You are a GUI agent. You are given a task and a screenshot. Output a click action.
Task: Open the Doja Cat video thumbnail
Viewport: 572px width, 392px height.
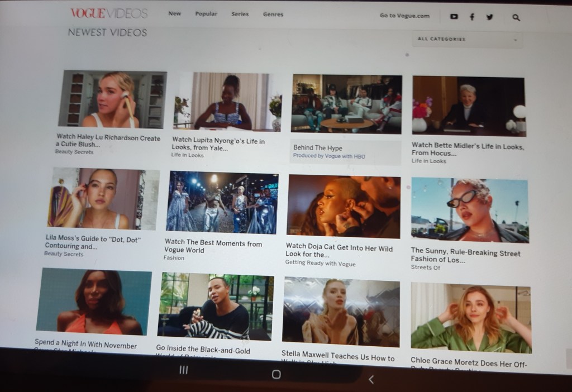pyautogui.click(x=344, y=206)
